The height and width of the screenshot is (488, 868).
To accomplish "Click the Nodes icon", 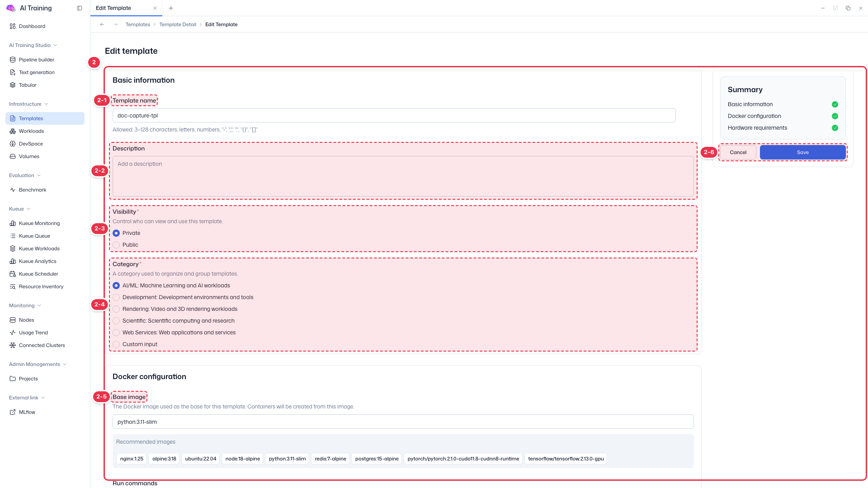I will click(13, 320).
